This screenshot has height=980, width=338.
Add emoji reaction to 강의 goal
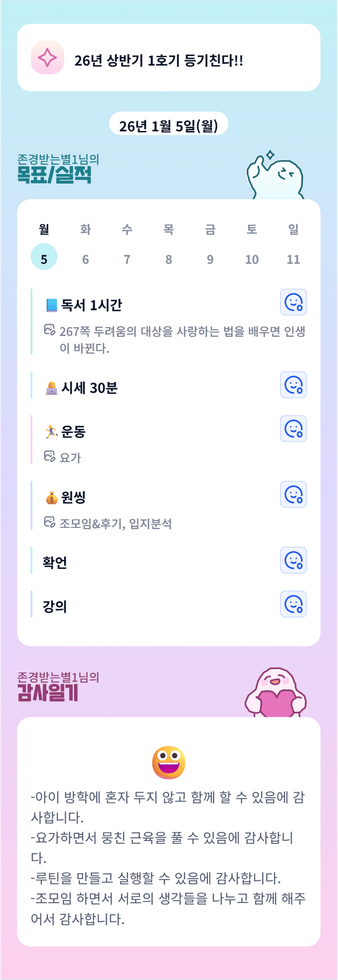tap(293, 604)
